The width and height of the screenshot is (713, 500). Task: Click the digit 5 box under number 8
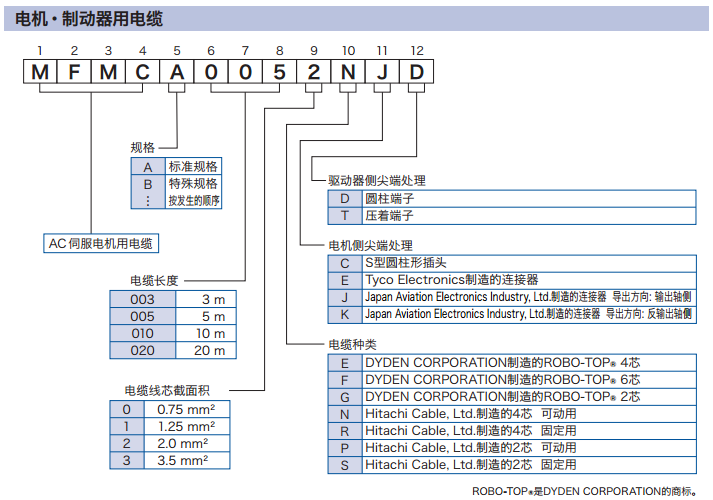pos(279,72)
